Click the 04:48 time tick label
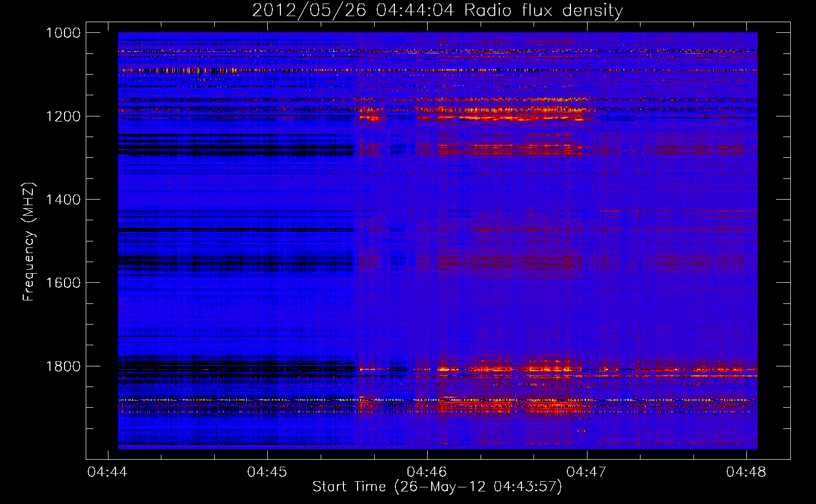816x504 pixels. pyautogui.click(x=746, y=472)
